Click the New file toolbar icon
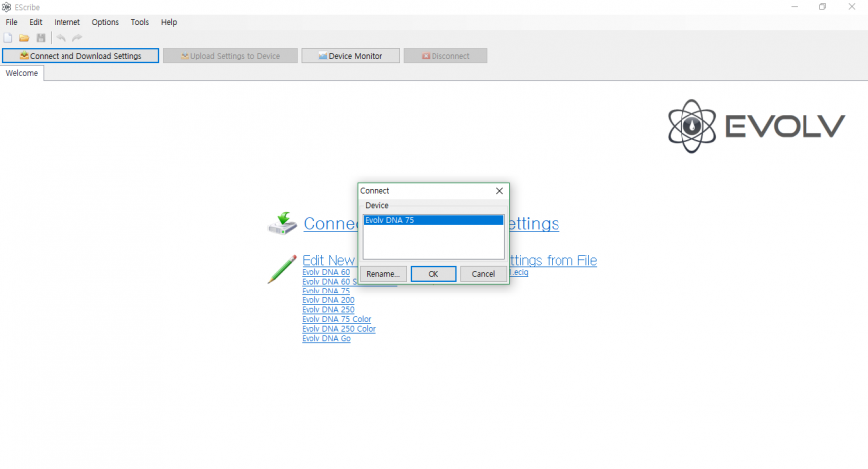 tap(8, 38)
